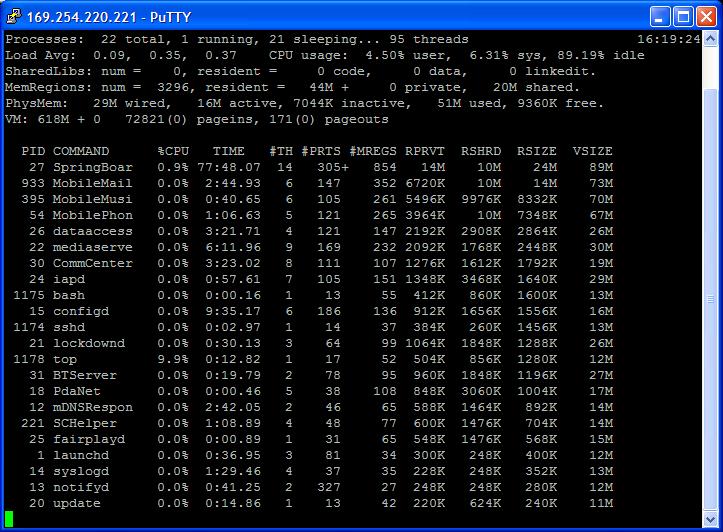Open the PuTTY system menu icon
The height and width of the screenshot is (532, 723).
13,17
